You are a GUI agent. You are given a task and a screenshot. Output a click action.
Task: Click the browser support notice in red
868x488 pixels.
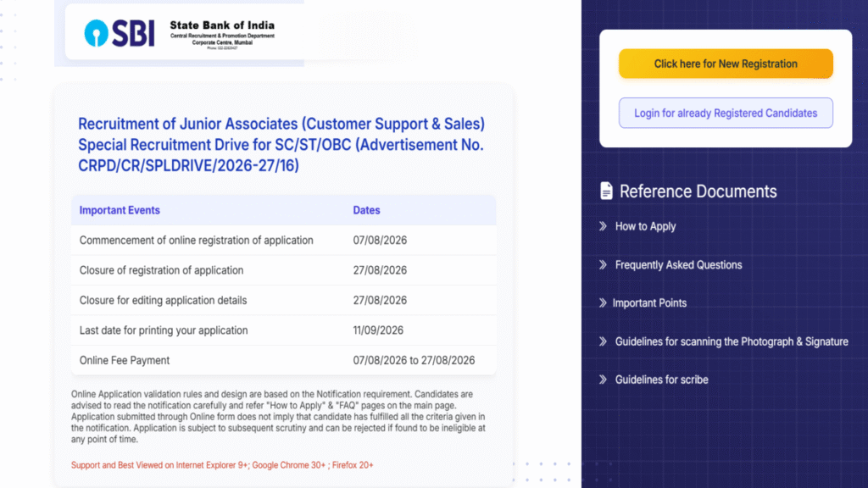222,465
